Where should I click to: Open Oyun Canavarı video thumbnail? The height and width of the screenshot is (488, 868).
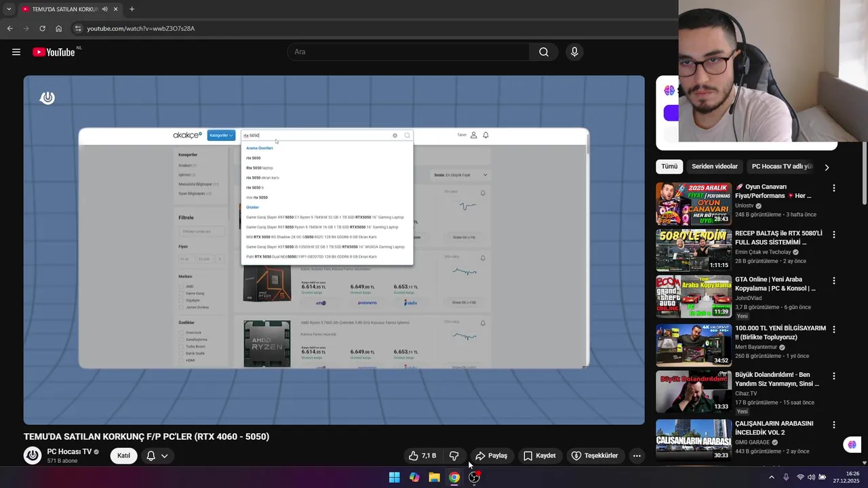[694, 203]
